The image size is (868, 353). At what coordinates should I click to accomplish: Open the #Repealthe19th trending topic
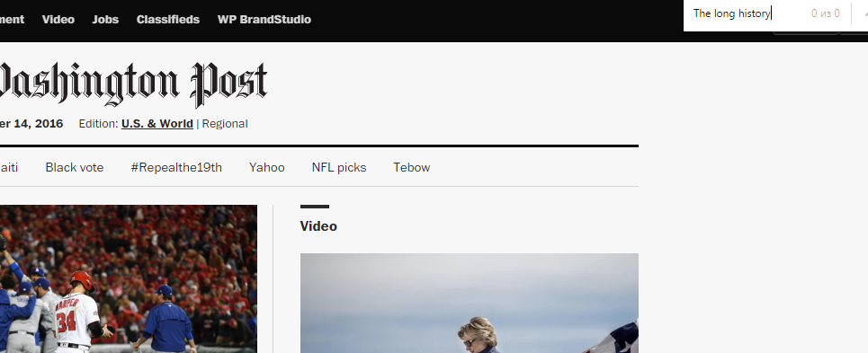tap(176, 167)
